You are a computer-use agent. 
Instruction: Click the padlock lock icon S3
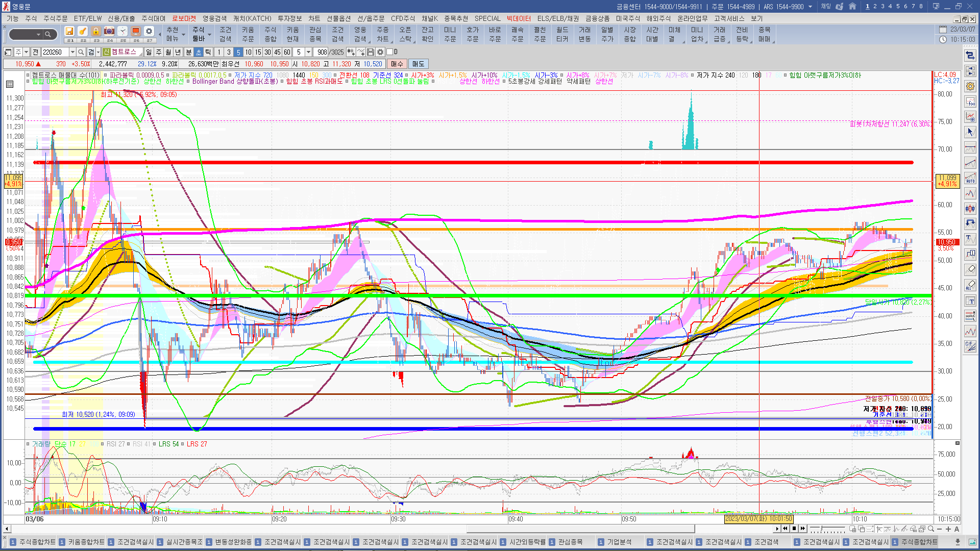point(96,32)
